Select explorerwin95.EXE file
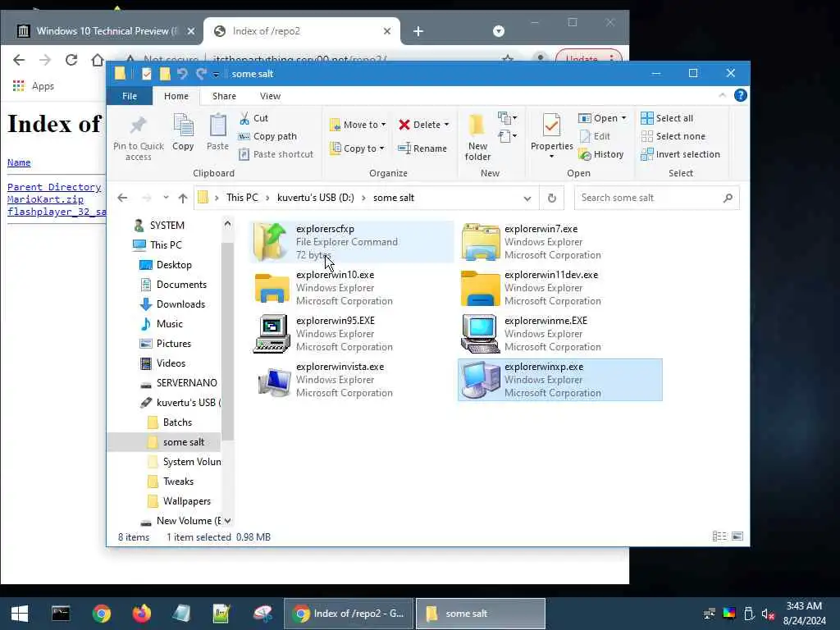840x630 pixels. pyautogui.click(x=352, y=334)
